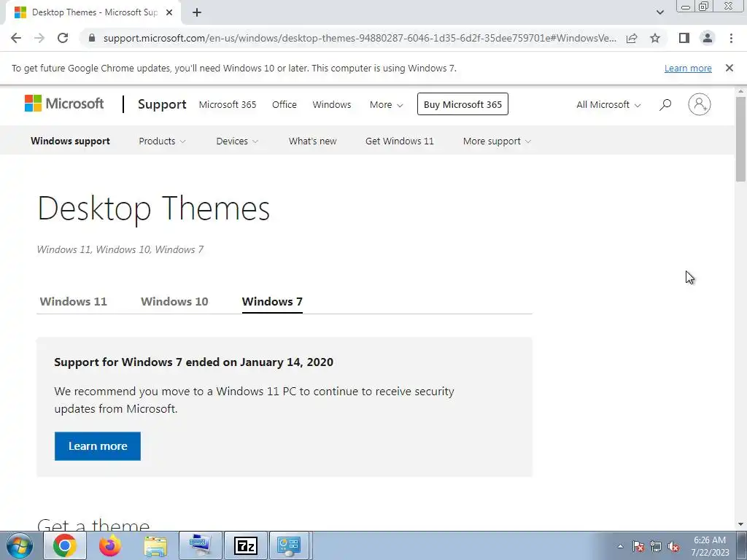Open What's new page
747x560 pixels.
(x=312, y=141)
